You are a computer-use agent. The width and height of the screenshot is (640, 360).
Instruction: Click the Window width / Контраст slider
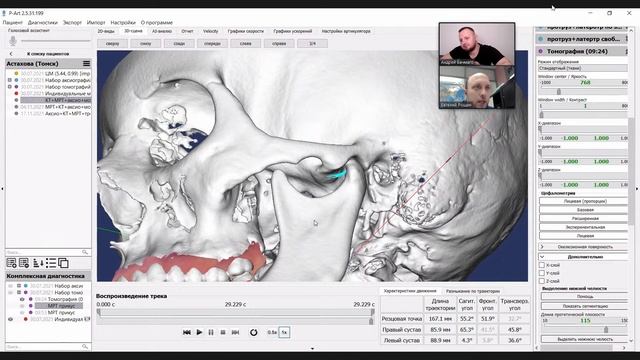[x=582, y=115]
